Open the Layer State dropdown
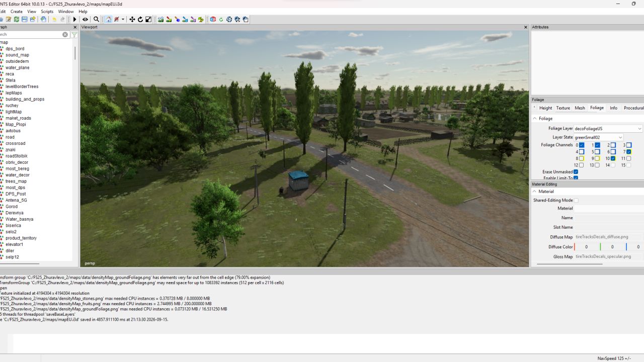 pos(599,137)
